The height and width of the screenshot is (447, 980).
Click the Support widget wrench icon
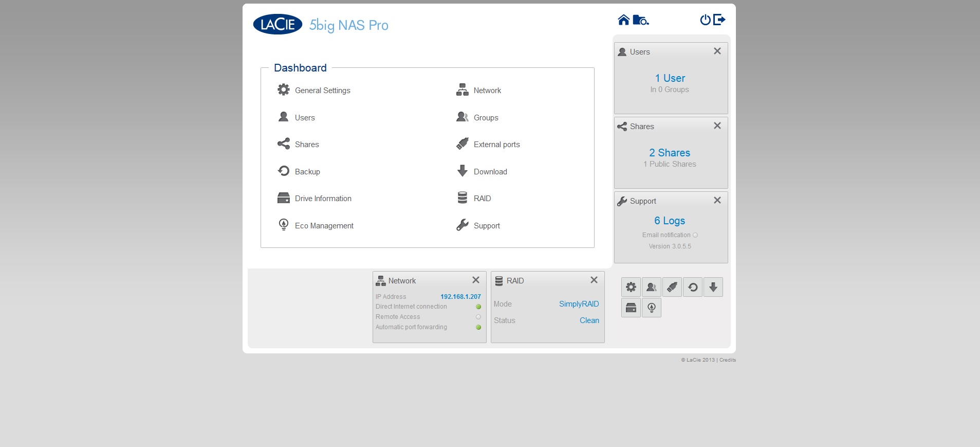622,201
